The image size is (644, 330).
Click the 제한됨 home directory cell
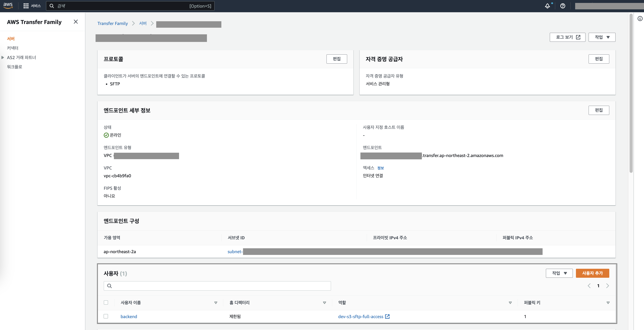(235, 316)
